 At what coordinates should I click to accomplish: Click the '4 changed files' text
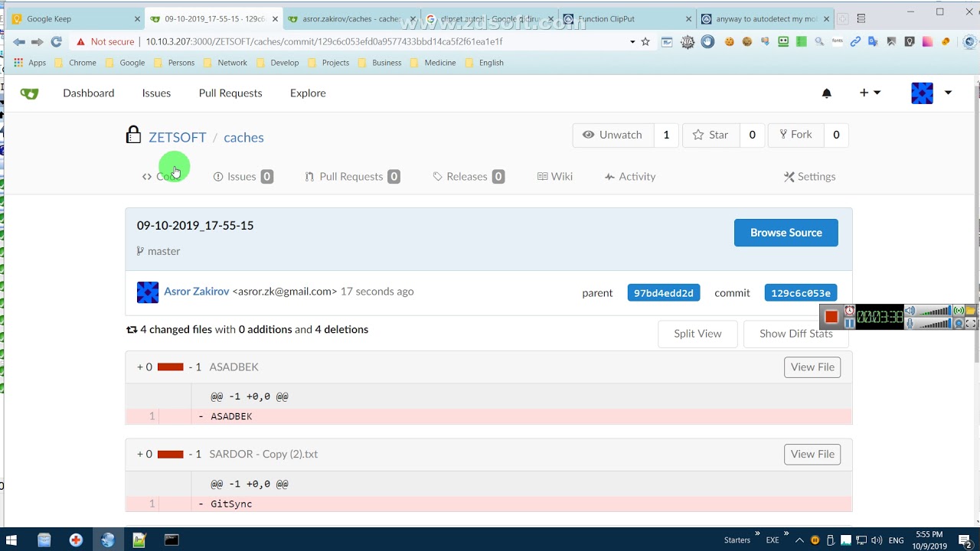[176, 330]
